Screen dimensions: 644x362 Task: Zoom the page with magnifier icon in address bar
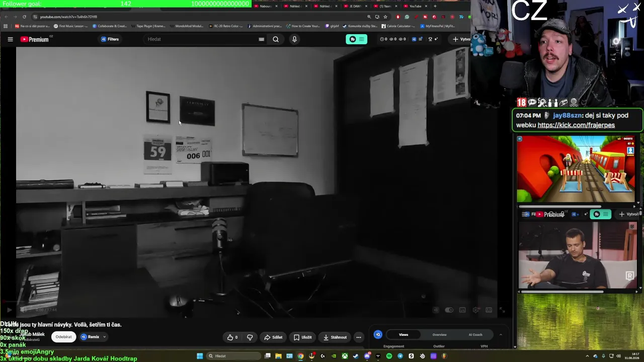point(369,17)
